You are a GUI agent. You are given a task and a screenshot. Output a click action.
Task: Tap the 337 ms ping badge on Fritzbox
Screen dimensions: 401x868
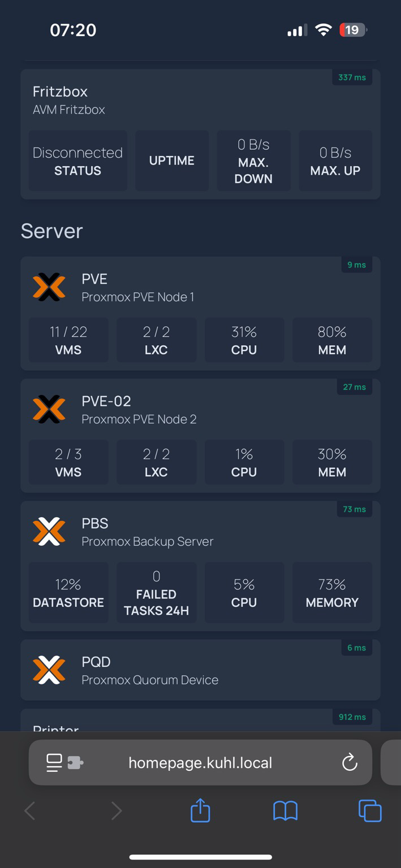[x=352, y=77]
